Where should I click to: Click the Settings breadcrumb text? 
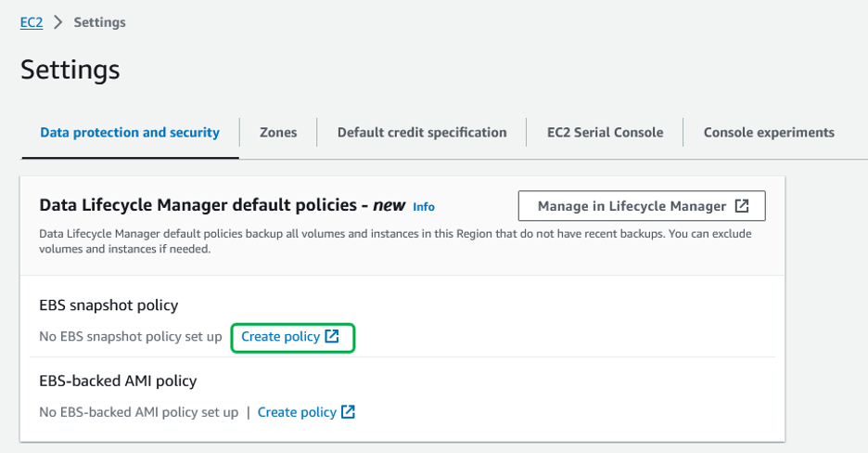coord(99,22)
